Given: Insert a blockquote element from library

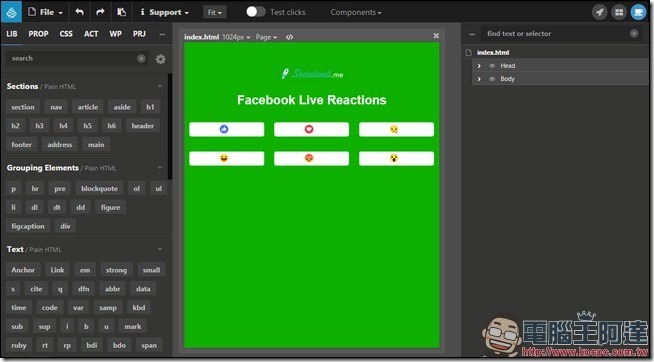Looking at the screenshot, I should tap(99, 189).
